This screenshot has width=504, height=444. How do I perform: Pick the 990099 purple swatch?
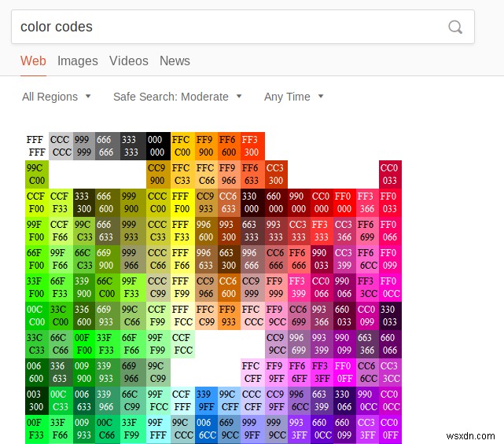click(344, 343)
